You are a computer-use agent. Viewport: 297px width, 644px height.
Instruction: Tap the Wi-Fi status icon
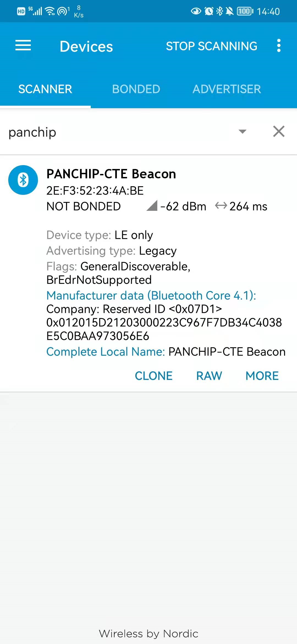coord(50,11)
